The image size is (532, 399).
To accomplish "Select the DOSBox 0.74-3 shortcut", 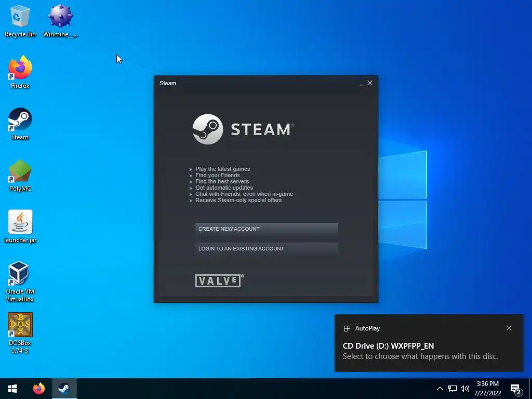I will pyautogui.click(x=20, y=333).
